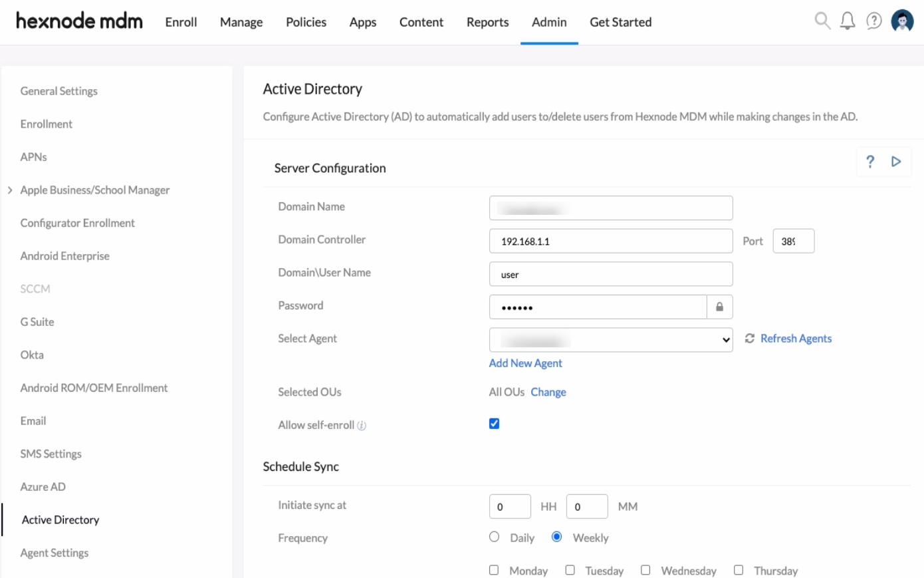Click the hexnode mdm logo
924x578 pixels.
coord(79,21)
